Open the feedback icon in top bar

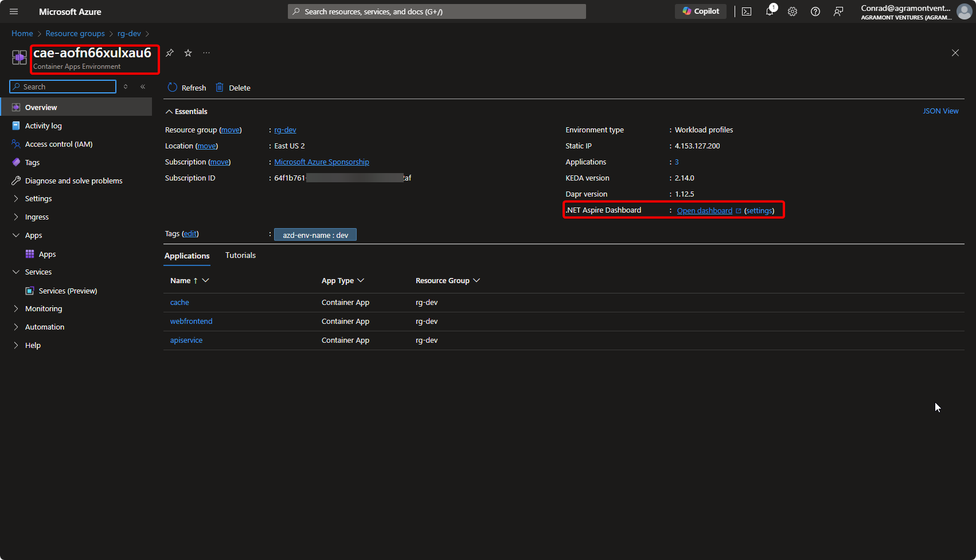(838, 11)
